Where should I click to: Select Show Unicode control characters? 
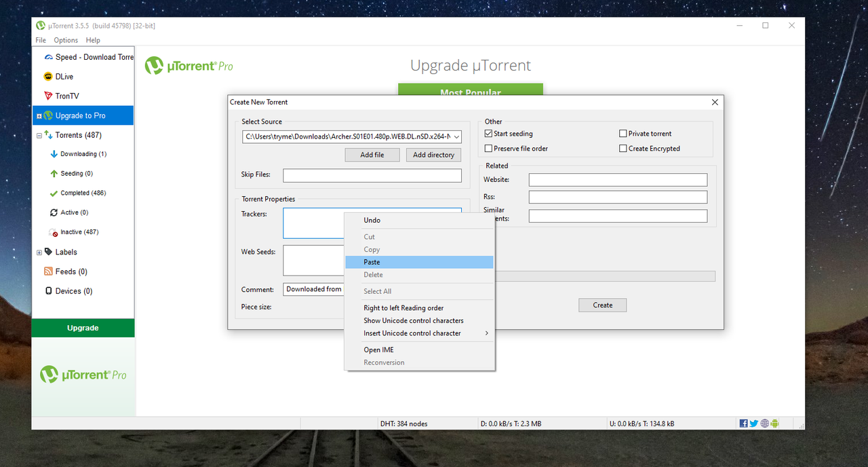419,320
